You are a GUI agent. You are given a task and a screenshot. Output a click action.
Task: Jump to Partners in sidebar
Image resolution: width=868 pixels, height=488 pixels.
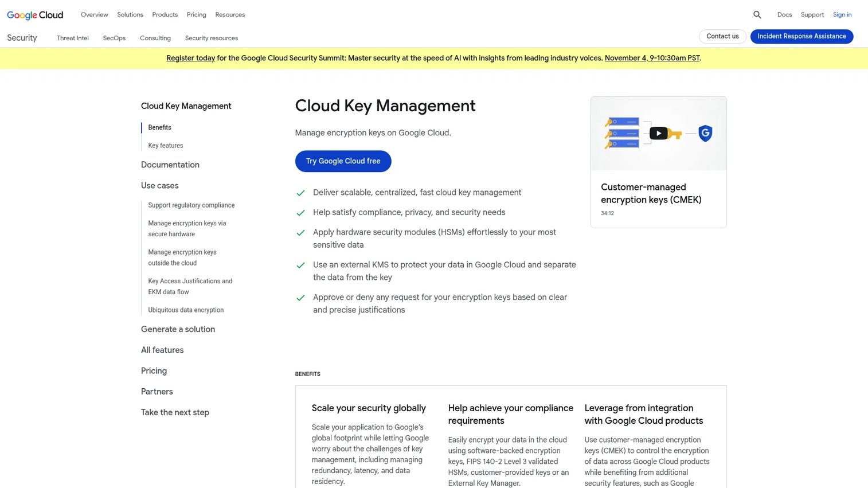tap(157, 392)
